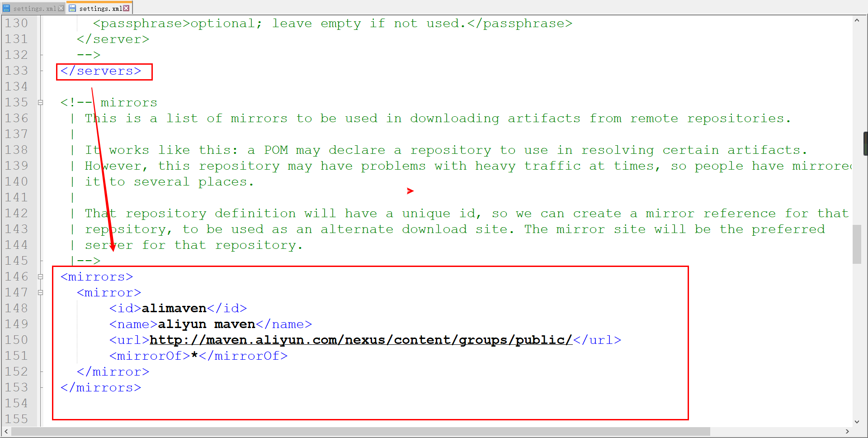Click the </servers> closing tag
The image size is (868, 438).
pos(101,71)
